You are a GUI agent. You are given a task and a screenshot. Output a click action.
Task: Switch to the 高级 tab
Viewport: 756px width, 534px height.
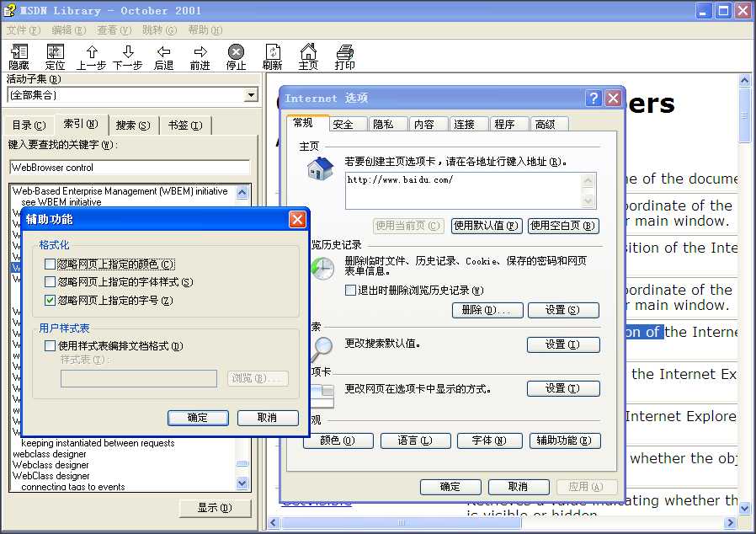pyautogui.click(x=550, y=125)
